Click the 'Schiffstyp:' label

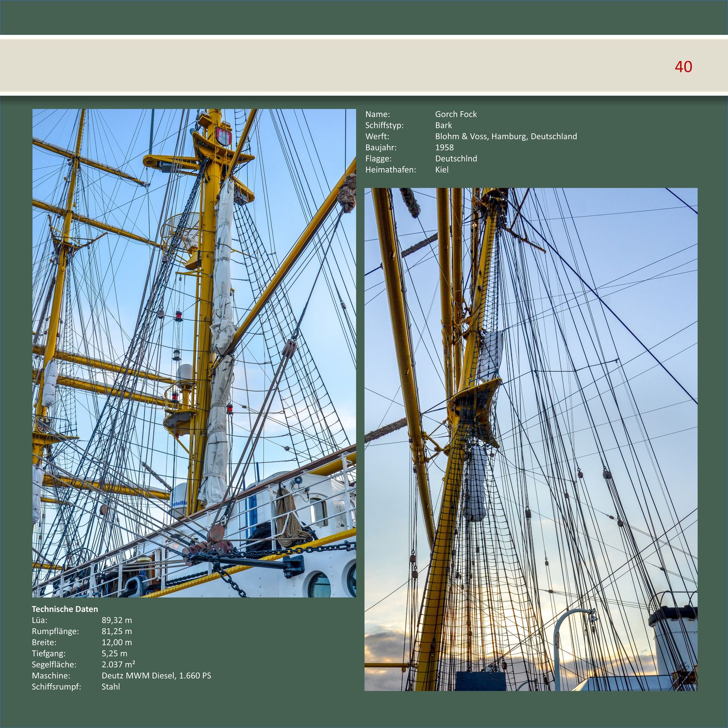coord(384,125)
